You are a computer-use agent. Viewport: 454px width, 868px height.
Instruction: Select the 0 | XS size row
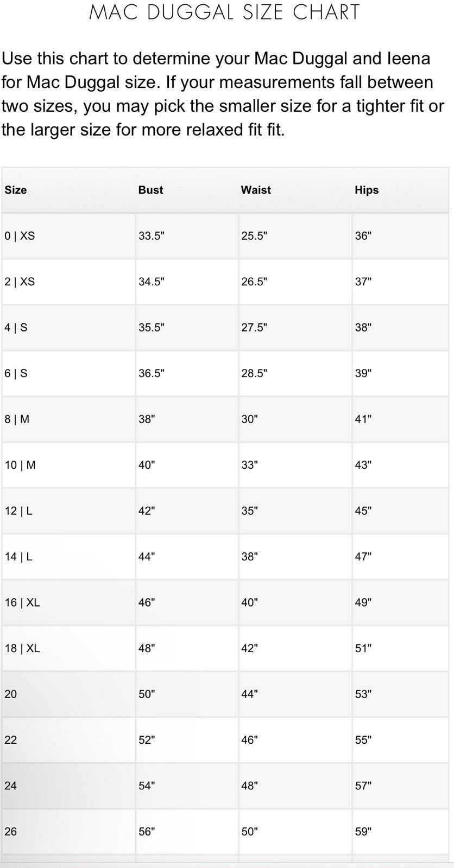coord(225,236)
